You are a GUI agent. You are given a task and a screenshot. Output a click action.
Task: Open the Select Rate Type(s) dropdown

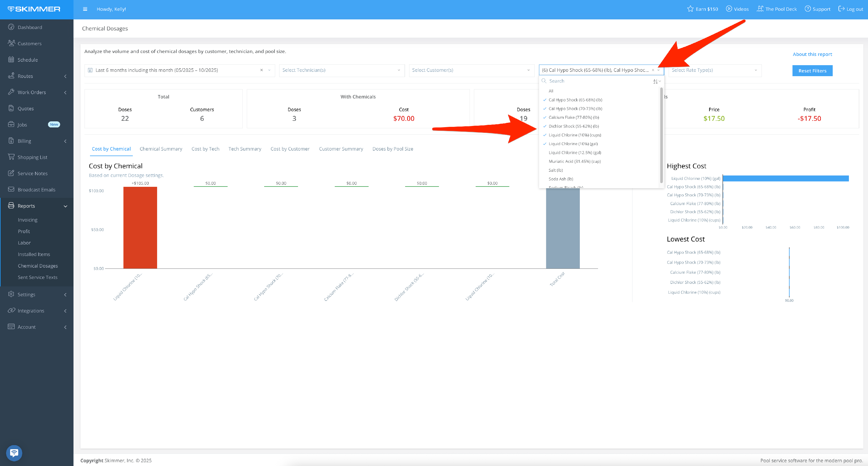point(714,70)
